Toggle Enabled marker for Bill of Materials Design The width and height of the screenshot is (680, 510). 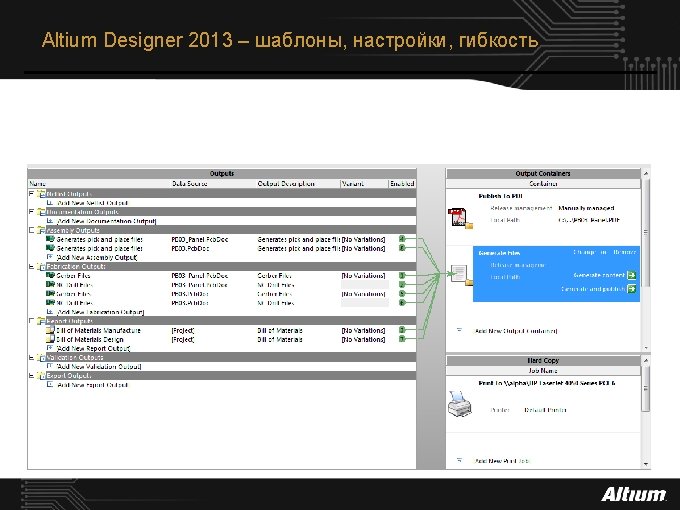(402, 339)
